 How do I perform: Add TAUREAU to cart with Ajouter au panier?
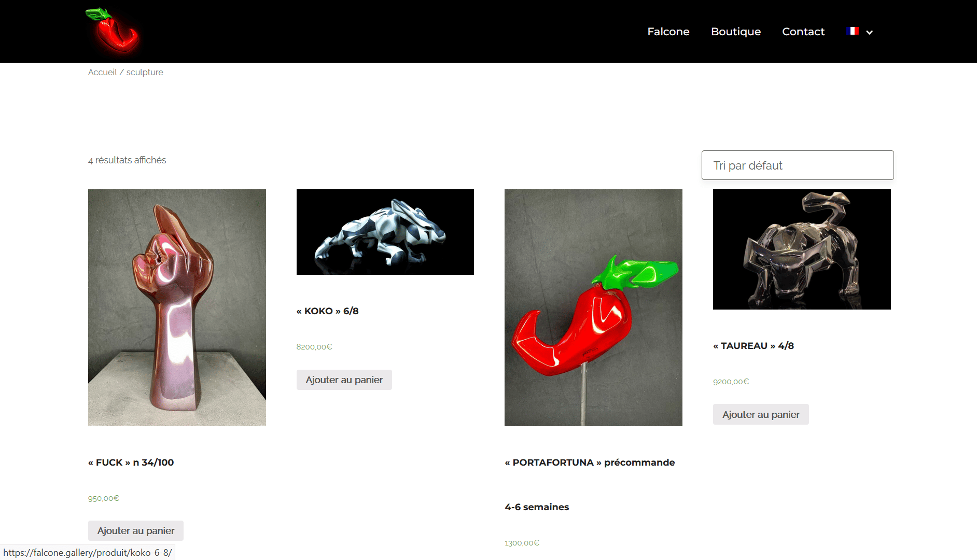tap(761, 414)
